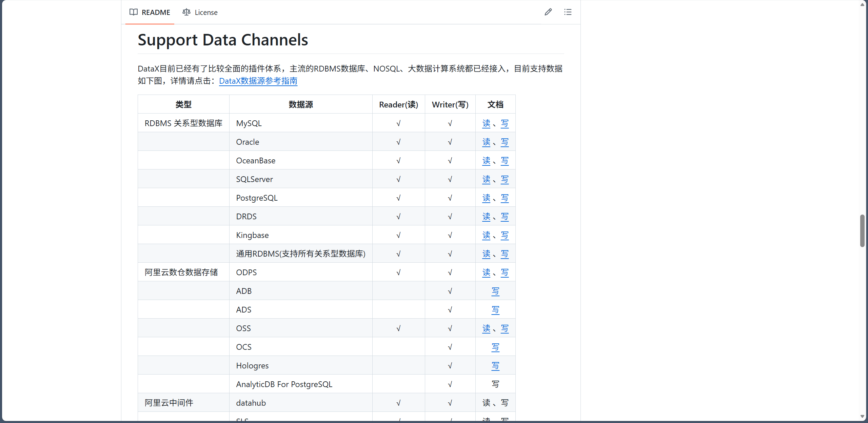Open the OceanBase 写 documentation link
This screenshot has height=423, width=868.
[x=505, y=161]
